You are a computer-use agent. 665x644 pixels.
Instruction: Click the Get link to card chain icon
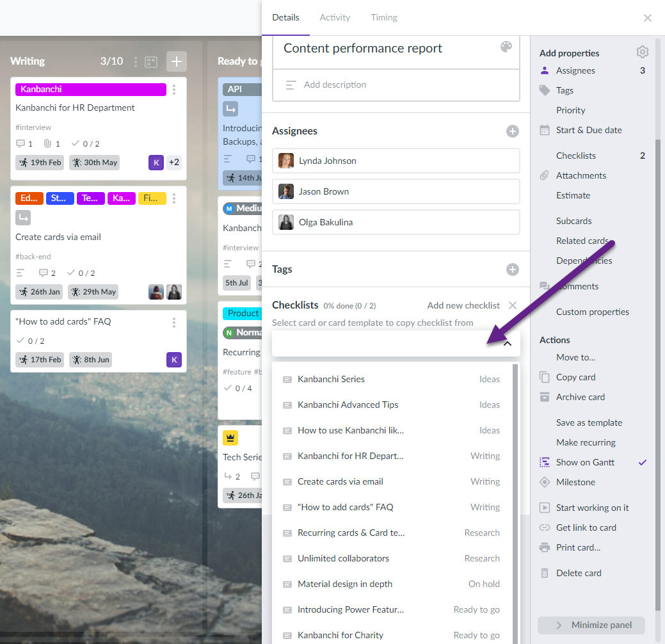(x=545, y=527)
